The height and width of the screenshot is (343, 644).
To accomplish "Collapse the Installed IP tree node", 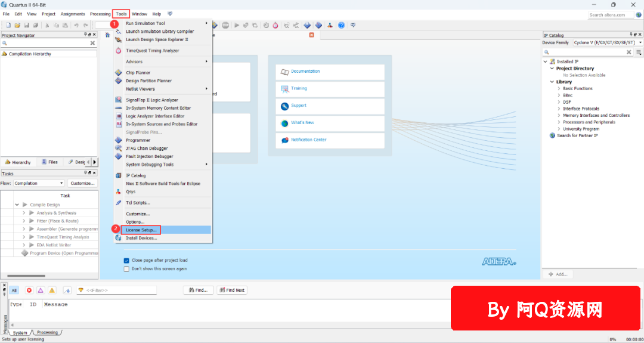I will pos(546,61).
